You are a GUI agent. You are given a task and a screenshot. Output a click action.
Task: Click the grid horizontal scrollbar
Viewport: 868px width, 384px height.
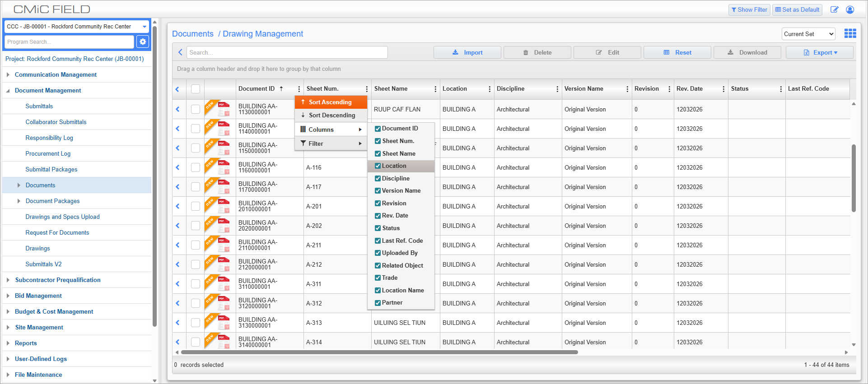pos(379,352)
